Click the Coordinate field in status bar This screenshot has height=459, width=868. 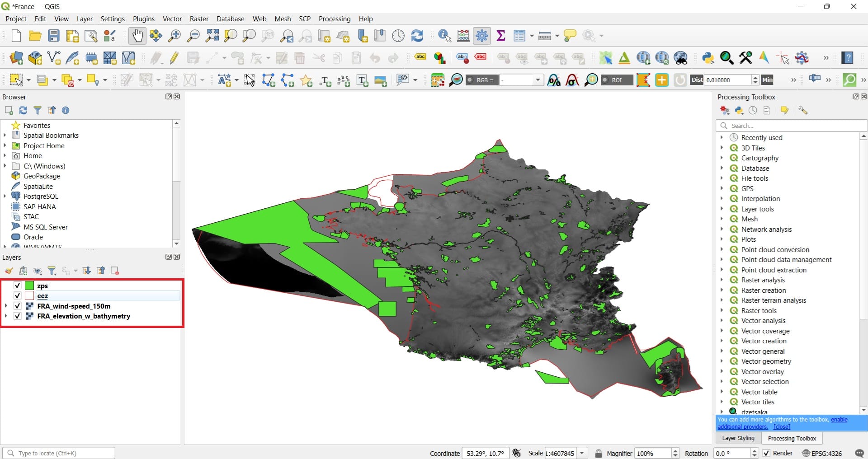[x=485, y=453]
